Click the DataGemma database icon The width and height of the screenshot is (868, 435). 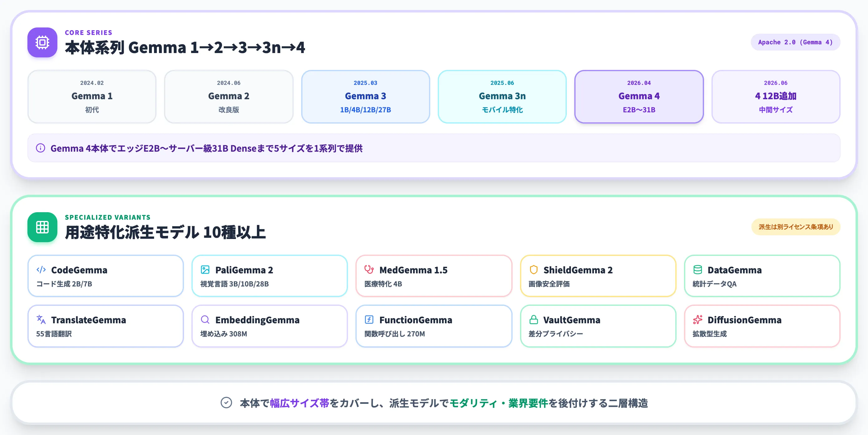pyautogui.click(x=697, y=269)
